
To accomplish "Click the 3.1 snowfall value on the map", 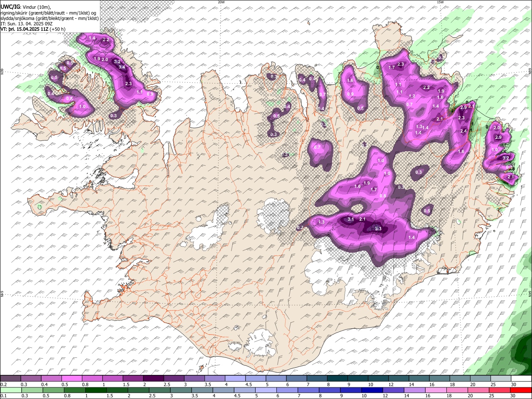I will point(350,219).
